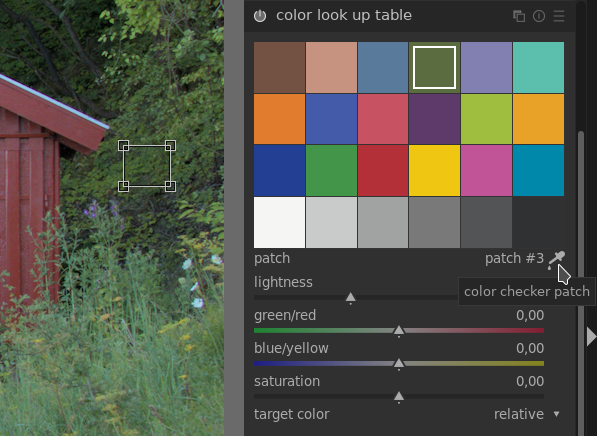The image size is (597, 436).
Task: Open the target color relative dropdown
Action: click(x=527, y=414)
